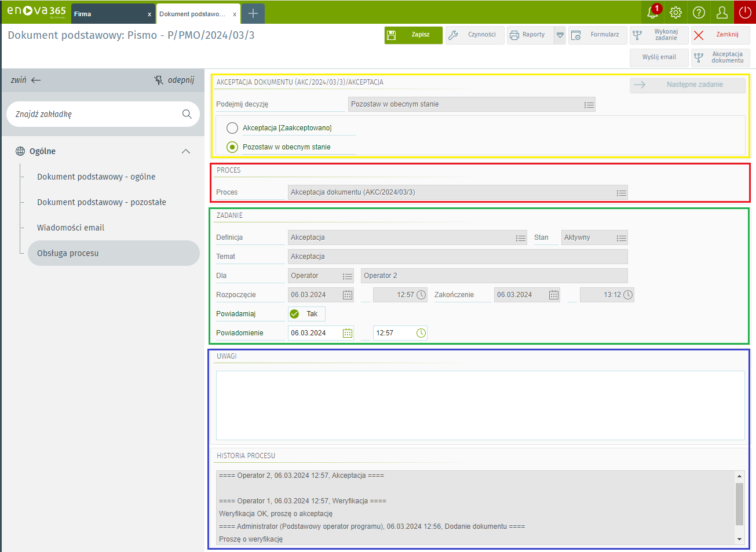Select Pozostaw w obecnym stanie radio

point(232,147)
